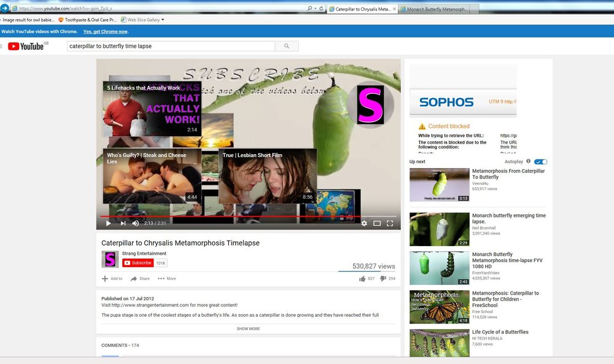Open Metamorphosis for Children FreeSchool title
This screenshot has width=614, height=364.
(505, 299)
